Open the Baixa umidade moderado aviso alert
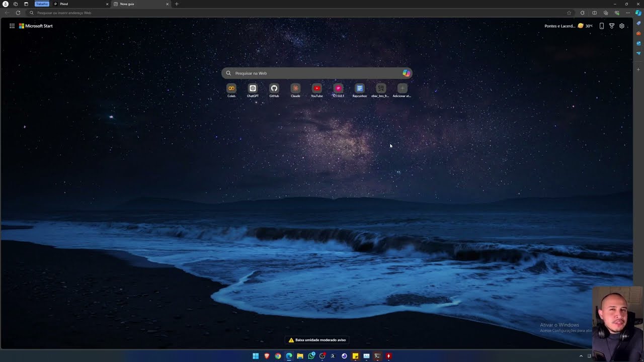Image resolution: width=644 pixels, height=362 pixels. pos(317,340)
